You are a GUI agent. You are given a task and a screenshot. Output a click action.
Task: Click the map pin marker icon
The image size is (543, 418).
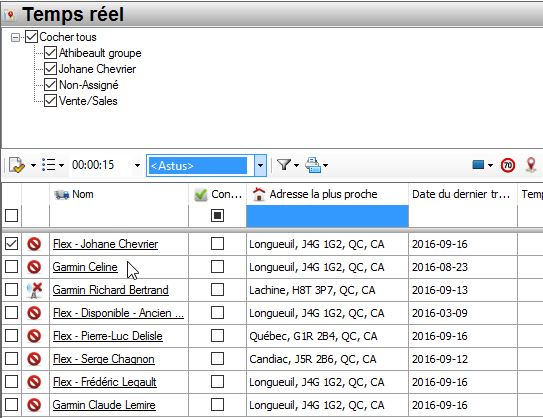tap(531, 165)
